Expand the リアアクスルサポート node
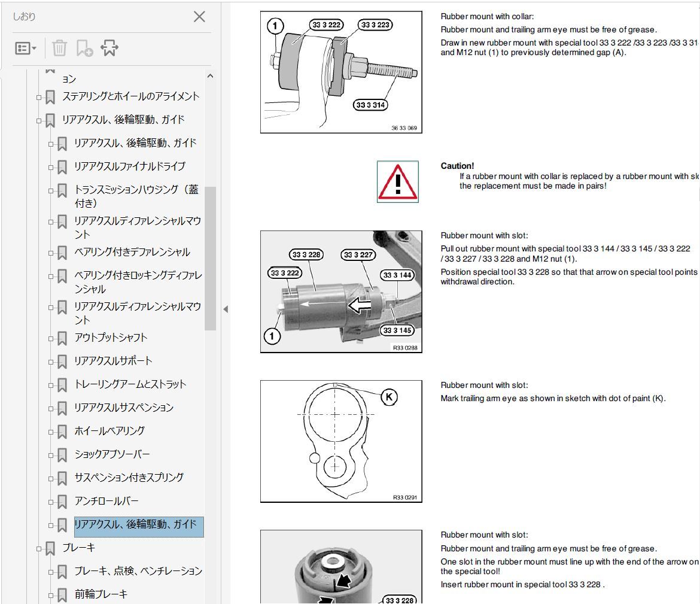This screenshot has width=700, height=604. (x=51, y=362)
